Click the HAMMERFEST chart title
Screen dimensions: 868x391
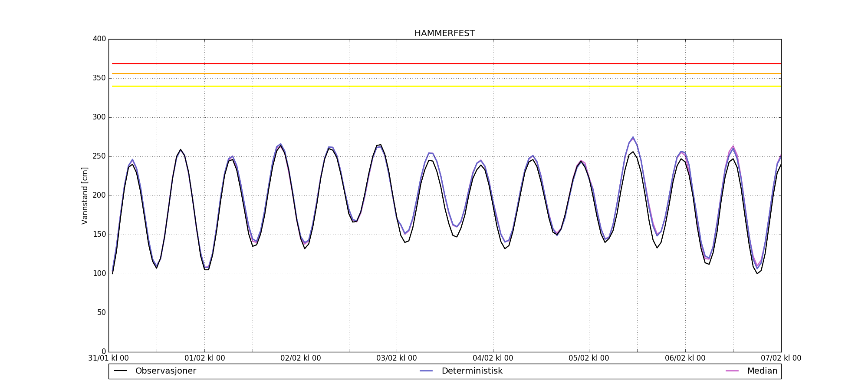(x=444, y=33)
